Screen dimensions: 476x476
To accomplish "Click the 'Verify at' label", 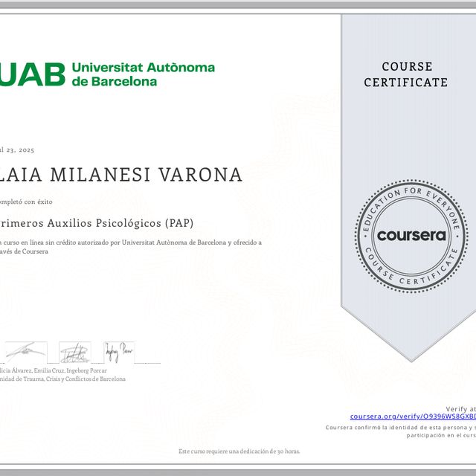I will tap(461, 409).
